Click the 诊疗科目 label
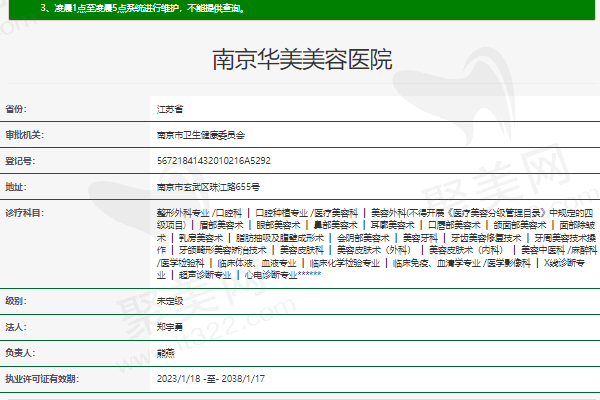The width and height of the screenshot is (600, 400). tap(24, 213)
